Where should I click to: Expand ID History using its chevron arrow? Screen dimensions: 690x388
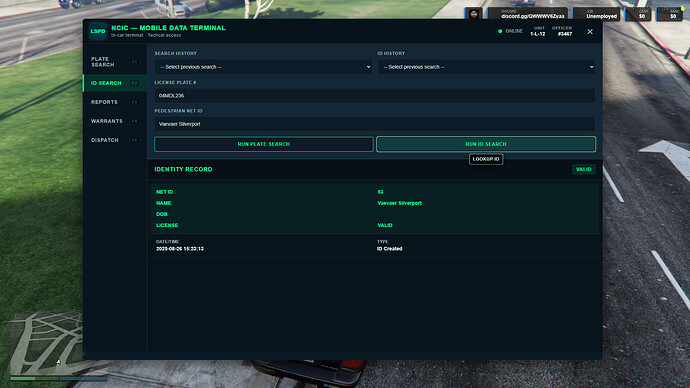(591, 67)
